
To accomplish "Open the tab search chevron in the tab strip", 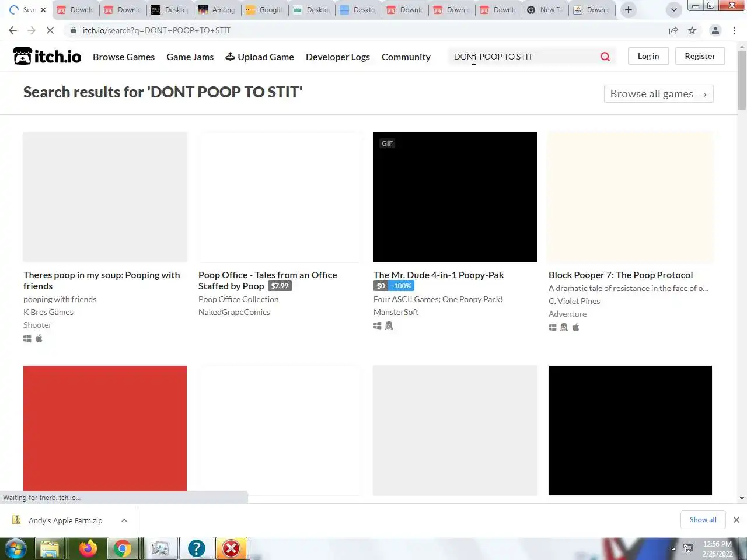I will pos(673,10).
